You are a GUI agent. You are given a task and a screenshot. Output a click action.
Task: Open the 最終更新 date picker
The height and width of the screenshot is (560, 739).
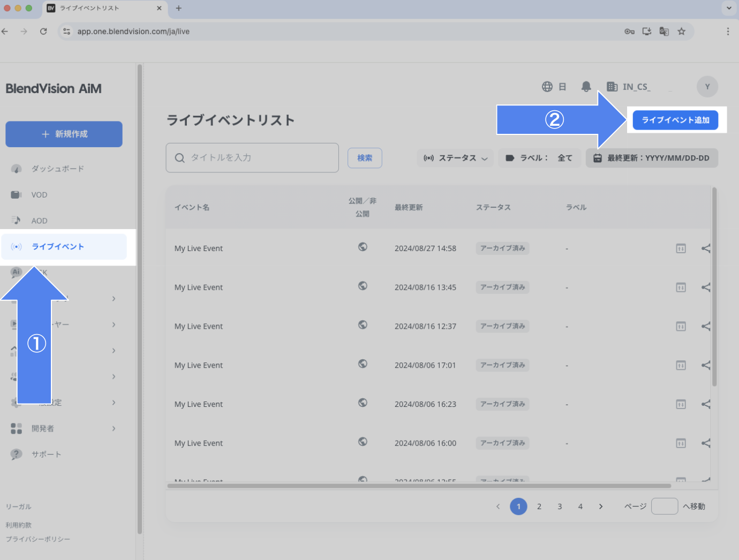point(652,158)
